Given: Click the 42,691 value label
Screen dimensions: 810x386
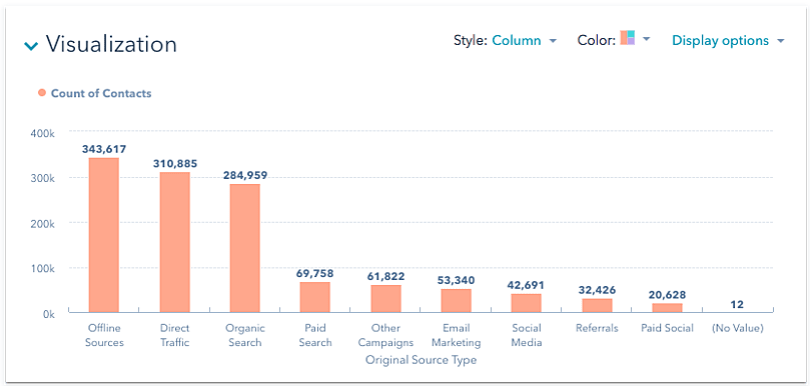Looking at the screenshot, I should (526, 285).
